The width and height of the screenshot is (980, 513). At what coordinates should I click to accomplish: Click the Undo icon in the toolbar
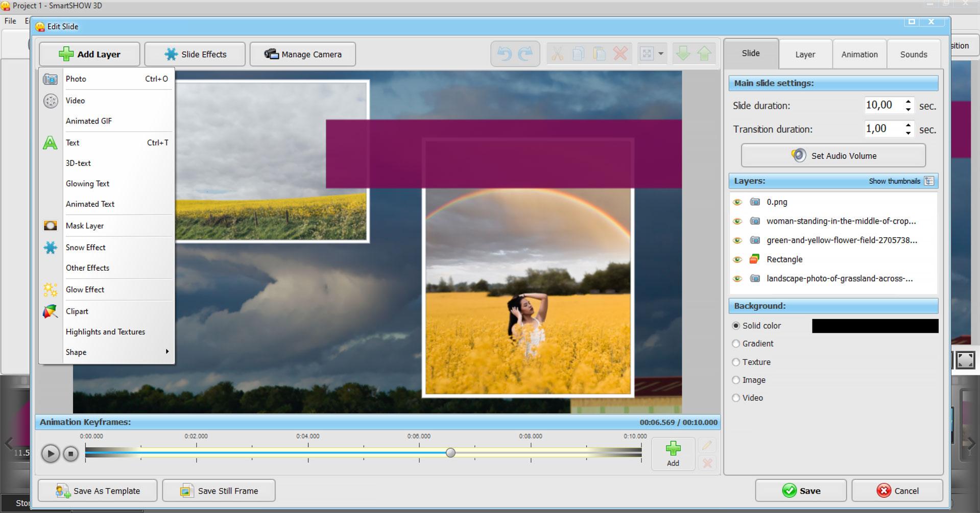point(505,53)
